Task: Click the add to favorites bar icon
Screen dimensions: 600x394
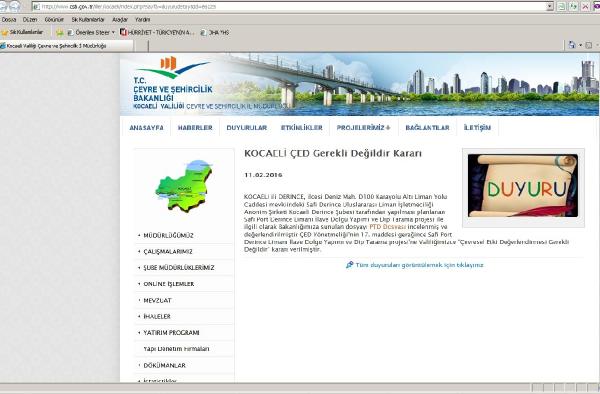Action: click(x=59, y=33)
